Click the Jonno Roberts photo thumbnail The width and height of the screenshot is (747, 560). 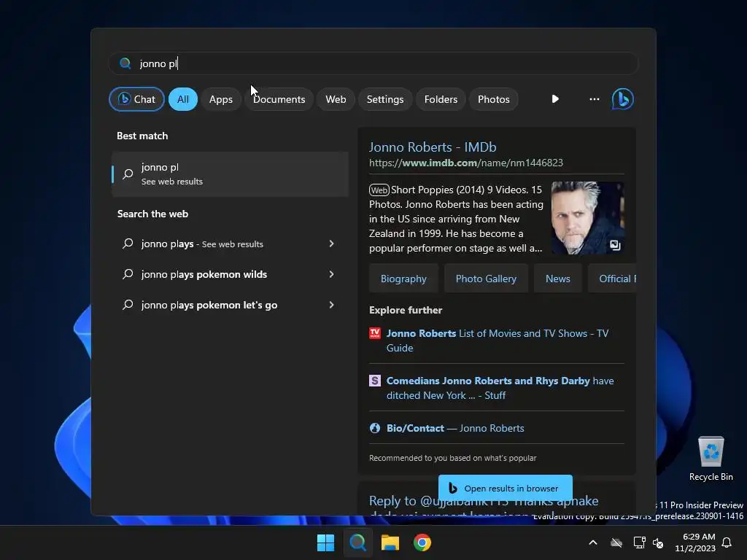click(x=587, y=218)
